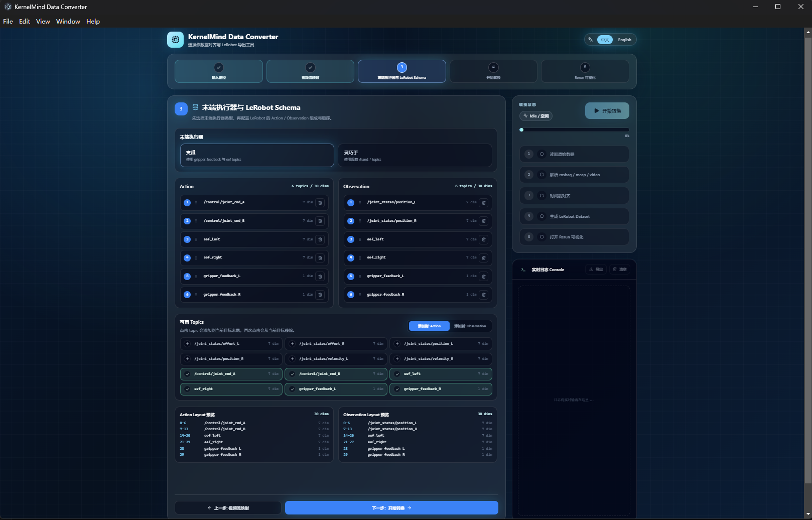Export the Console log with 导出

coord(596,270)
